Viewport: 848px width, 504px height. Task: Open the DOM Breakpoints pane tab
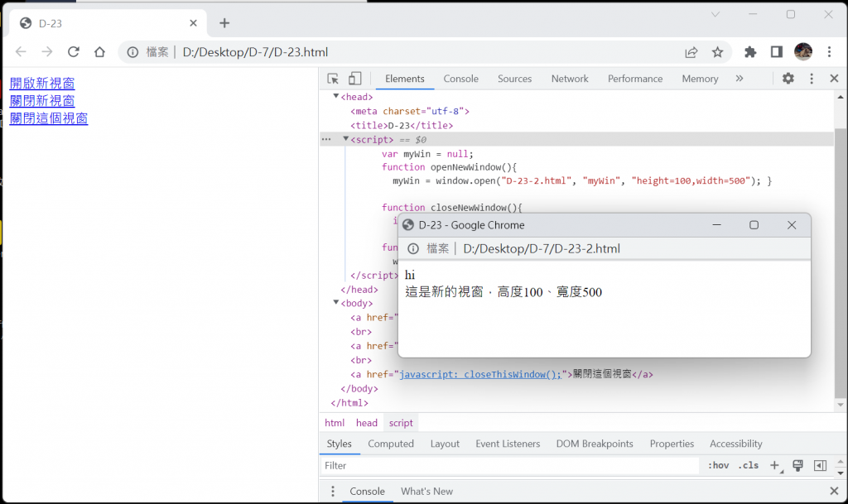point(595,444)
